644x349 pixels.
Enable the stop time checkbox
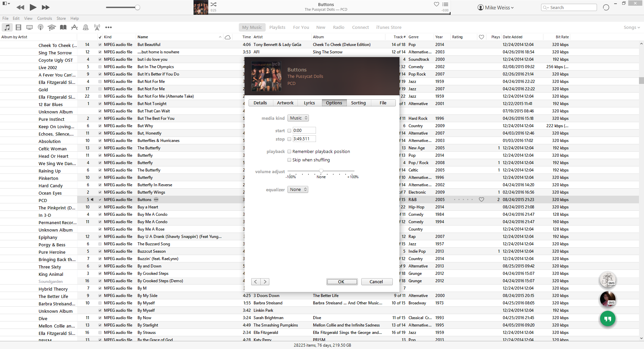tap(289, 139)
